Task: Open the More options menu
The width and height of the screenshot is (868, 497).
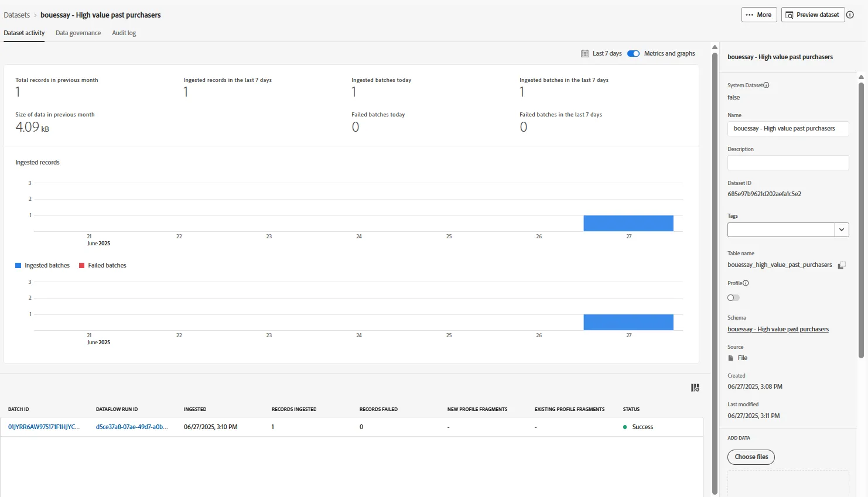Action: pos(759,15)
